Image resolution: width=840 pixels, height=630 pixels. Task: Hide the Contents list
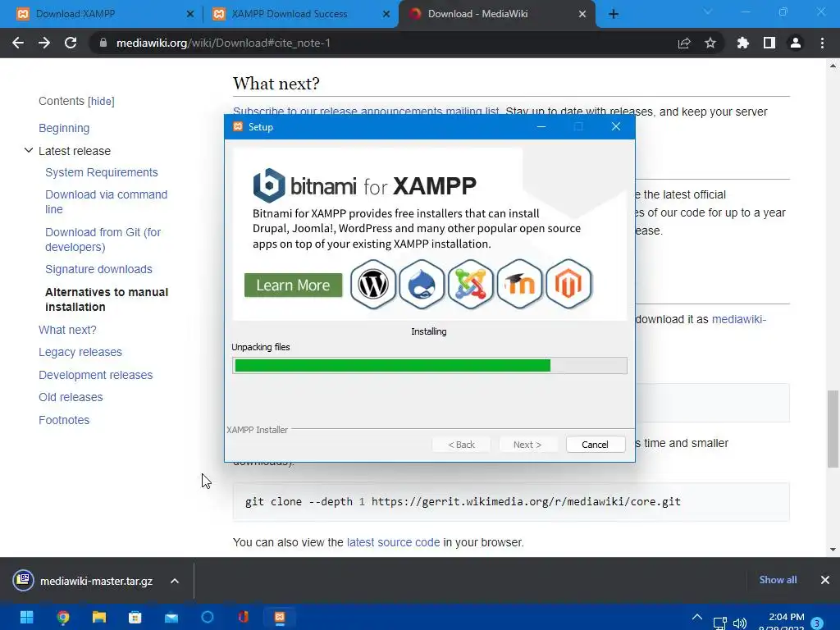[x=101, y=101]
